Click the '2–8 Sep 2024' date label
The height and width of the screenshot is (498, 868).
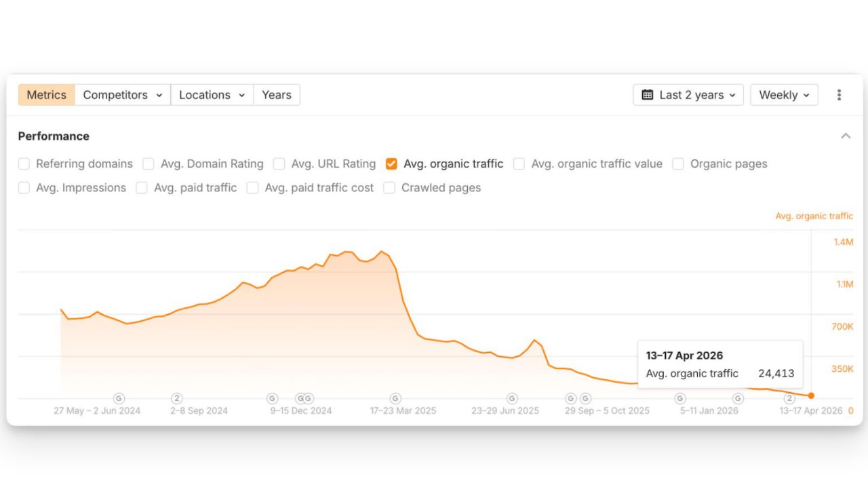pyautogui.click(x=199, y=410)
